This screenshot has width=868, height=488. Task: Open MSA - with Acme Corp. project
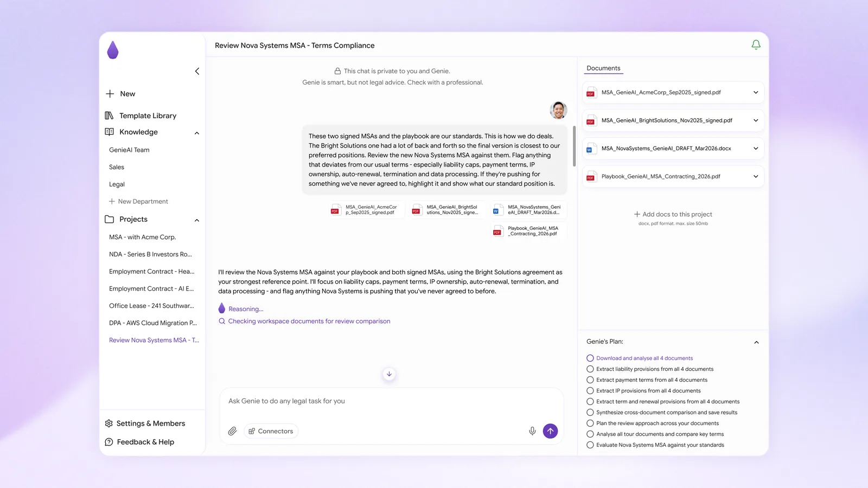(143, 237)
